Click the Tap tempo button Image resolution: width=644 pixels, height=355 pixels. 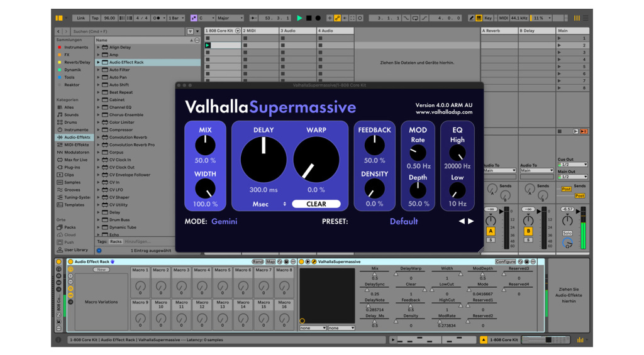(96, 18)
